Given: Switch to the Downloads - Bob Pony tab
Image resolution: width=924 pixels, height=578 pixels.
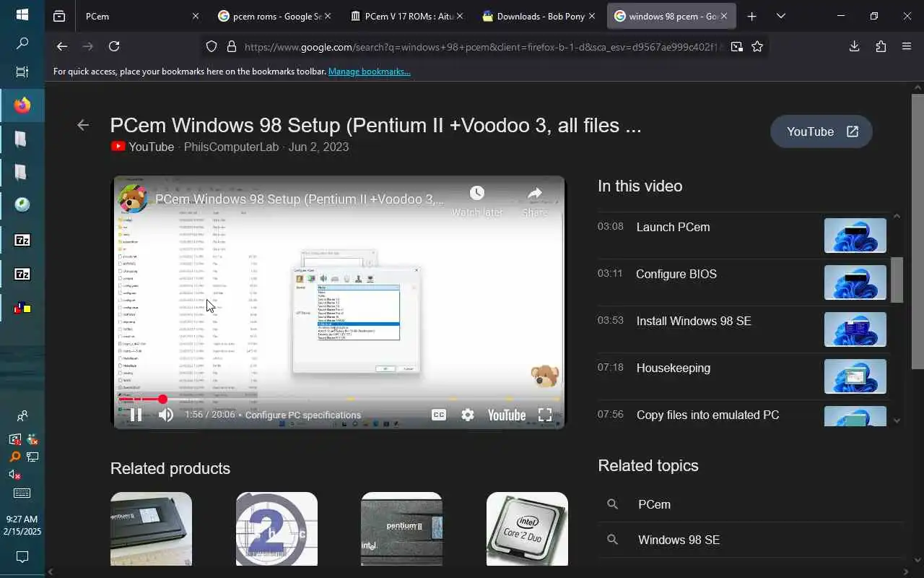Looking at the screenshot, I should point(539,16).
